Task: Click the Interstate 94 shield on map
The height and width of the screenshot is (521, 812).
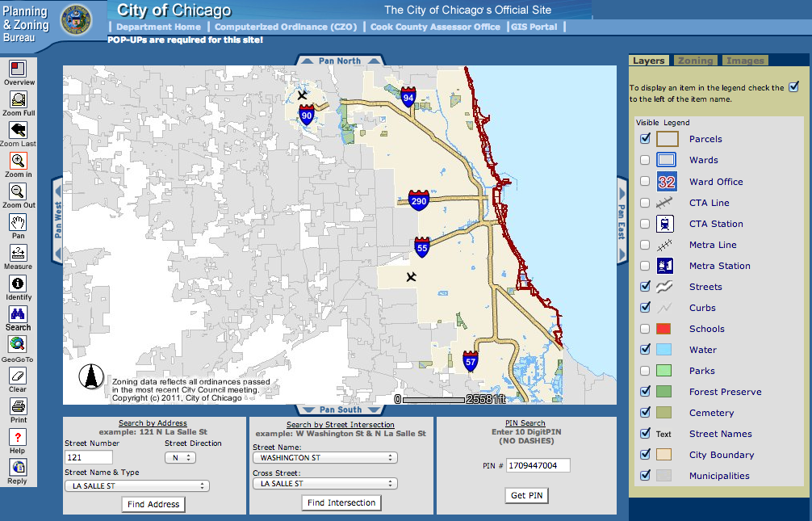Action: pyautogui.click(x=408, y=97)
